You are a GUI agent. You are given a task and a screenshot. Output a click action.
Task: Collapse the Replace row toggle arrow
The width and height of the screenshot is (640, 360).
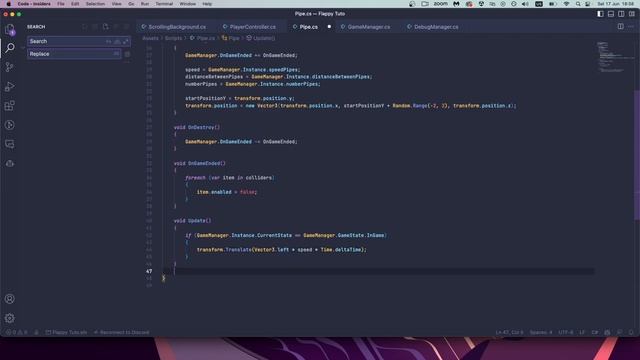click(24, 47)
